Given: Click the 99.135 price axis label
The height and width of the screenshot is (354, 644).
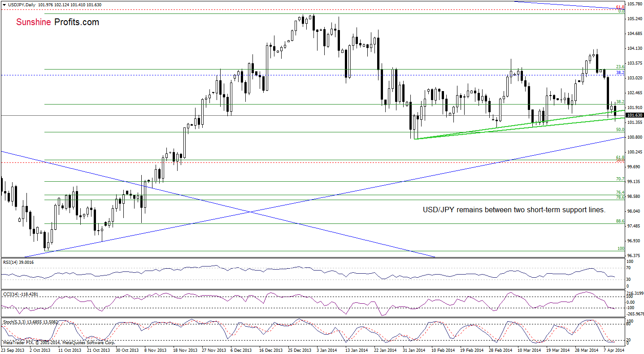Looking at the screenshot, I should pos(634,182).
